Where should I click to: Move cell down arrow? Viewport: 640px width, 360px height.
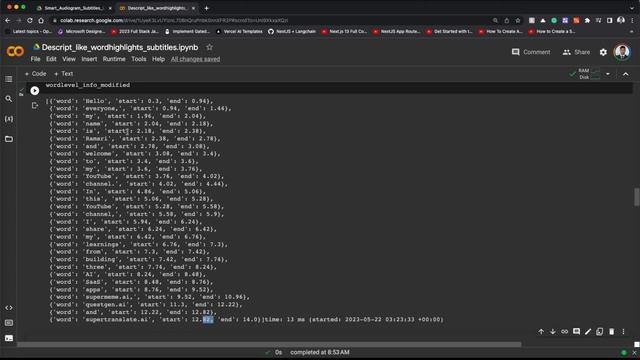click(553, 332)
